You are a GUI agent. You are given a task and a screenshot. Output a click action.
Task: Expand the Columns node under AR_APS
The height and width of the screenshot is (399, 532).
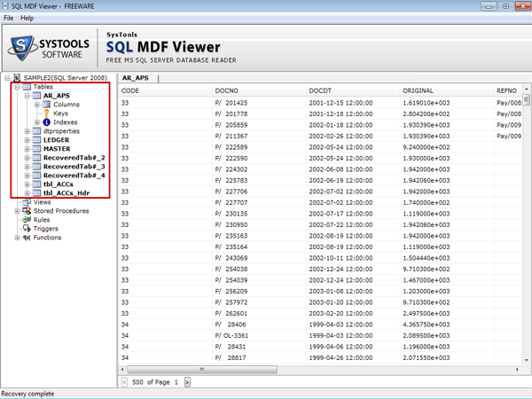[36, 105]
